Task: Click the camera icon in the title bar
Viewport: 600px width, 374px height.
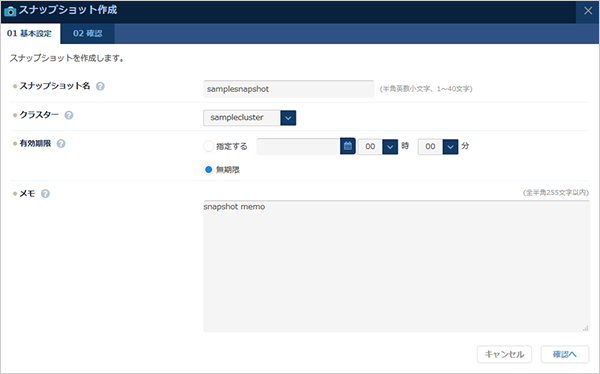Action: point(10,11)
